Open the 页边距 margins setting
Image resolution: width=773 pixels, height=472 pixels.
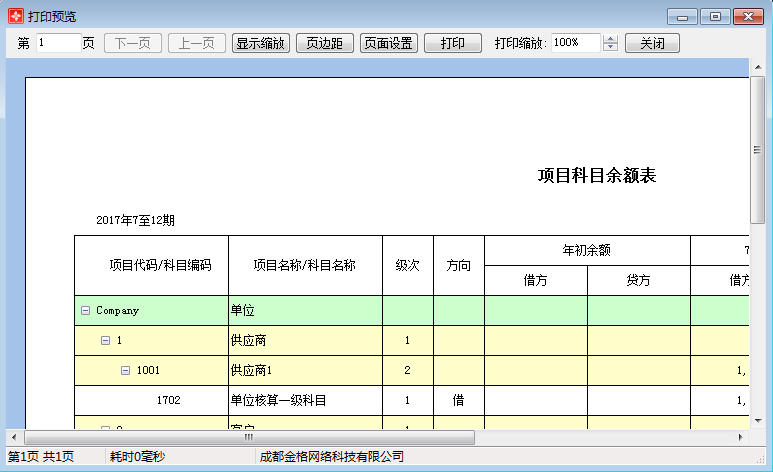pyautogui.click(x=324, y=43)
